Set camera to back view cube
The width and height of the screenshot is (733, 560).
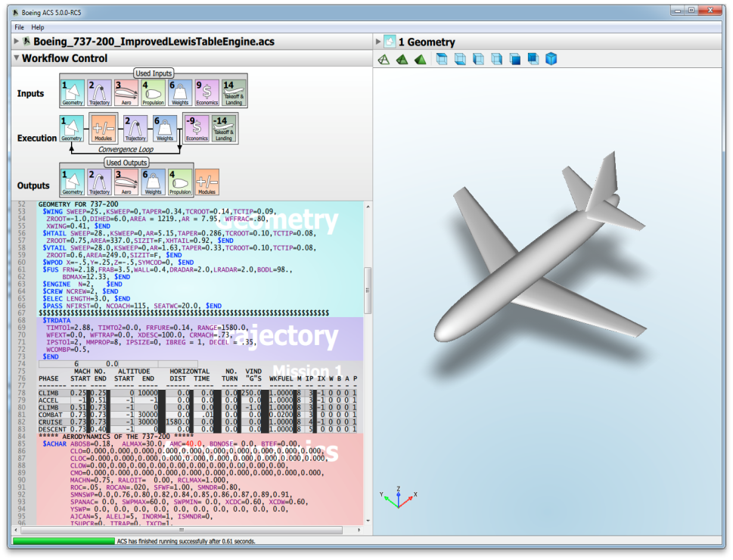coord(533,59)
